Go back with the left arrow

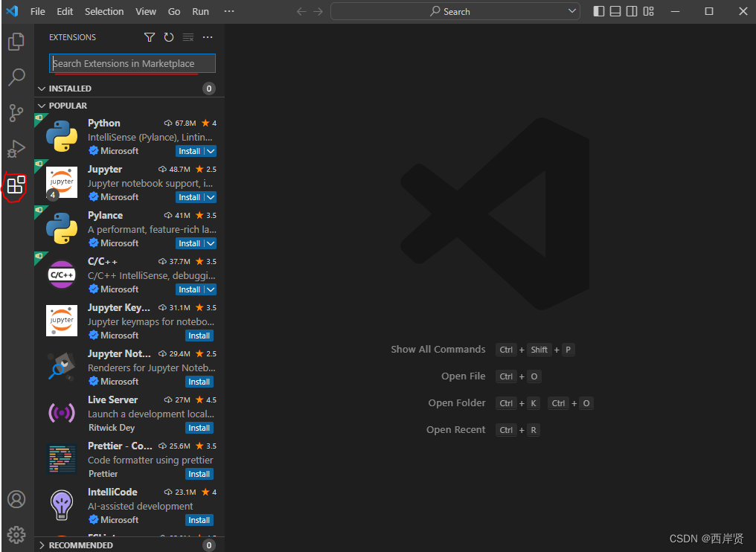pos(301,11)
